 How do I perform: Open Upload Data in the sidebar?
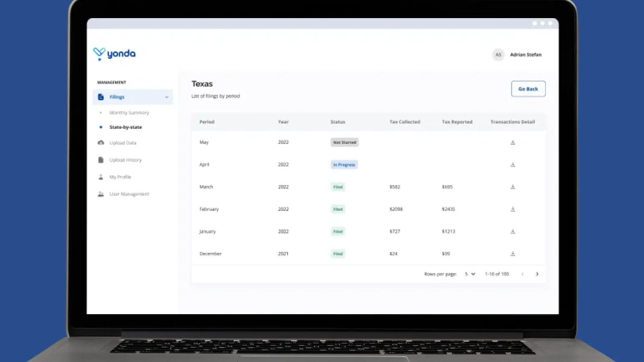tap(123, 143)
